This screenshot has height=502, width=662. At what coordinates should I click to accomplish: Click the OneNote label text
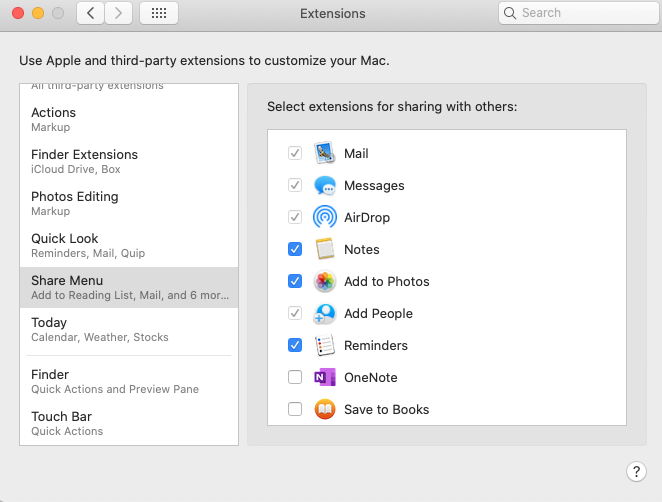(371, 377)
